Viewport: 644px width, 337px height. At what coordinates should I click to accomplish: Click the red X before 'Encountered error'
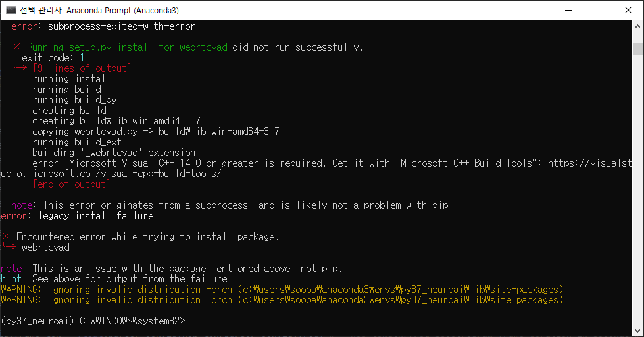pos(6,236)
